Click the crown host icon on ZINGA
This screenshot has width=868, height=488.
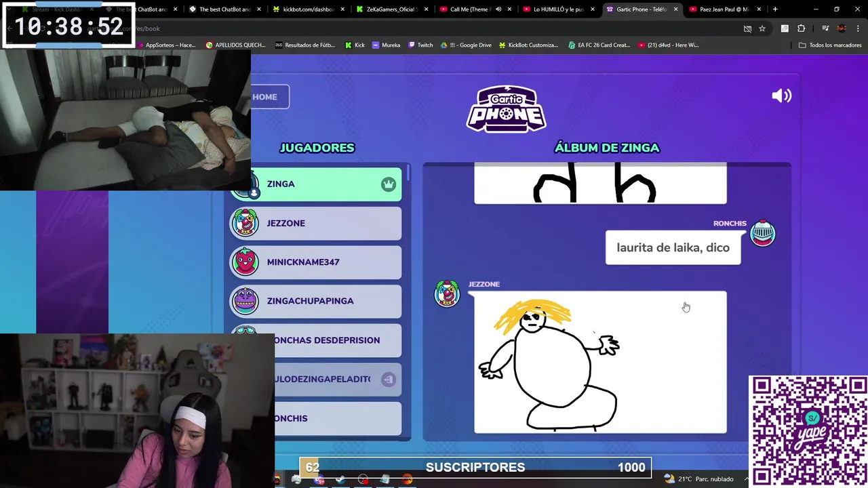tap(388, 184)
